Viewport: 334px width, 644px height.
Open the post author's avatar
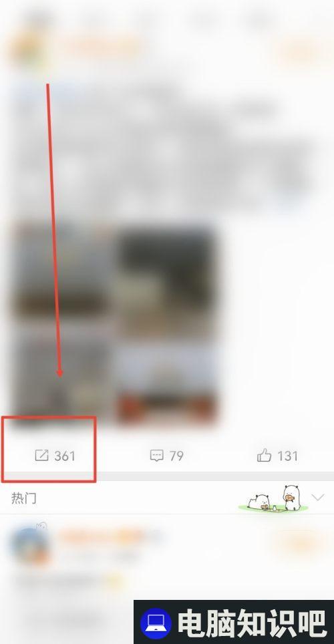click(27, 49)
